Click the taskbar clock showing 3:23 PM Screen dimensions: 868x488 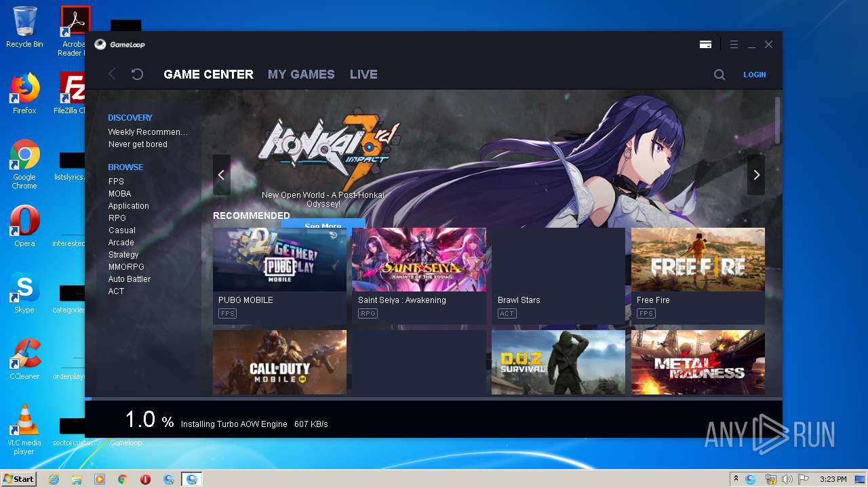tap(833, 479)
